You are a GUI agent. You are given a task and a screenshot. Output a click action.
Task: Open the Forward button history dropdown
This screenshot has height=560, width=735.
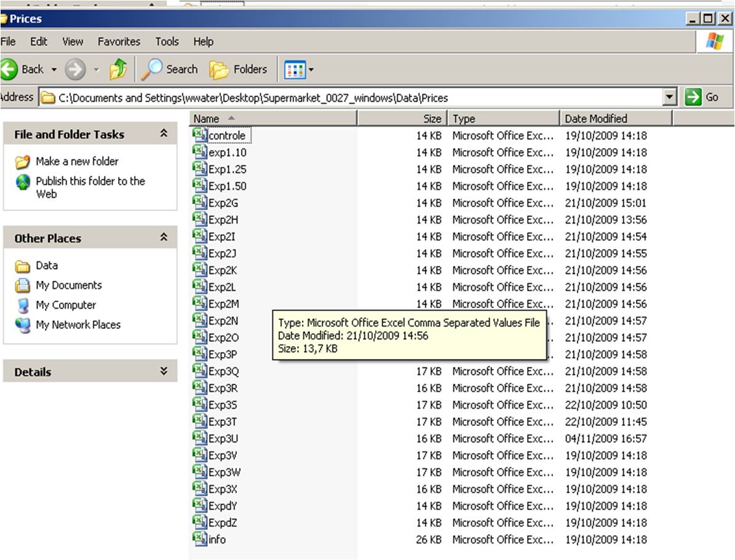[96, 70]
